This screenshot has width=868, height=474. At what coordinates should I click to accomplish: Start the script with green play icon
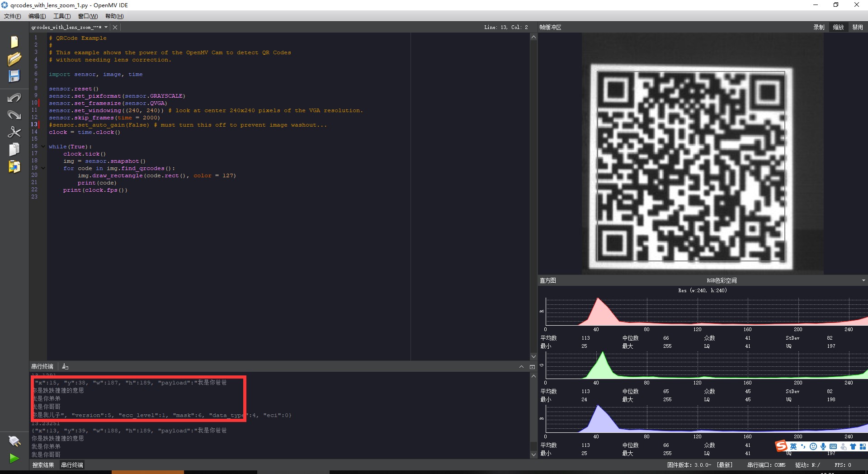(14, 458)
